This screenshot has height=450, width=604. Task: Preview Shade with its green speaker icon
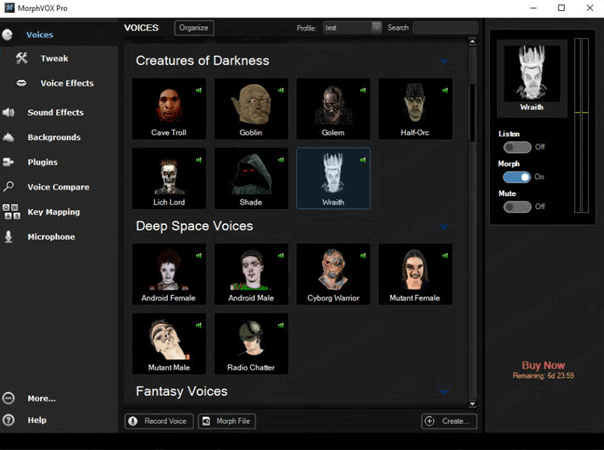[x=280, y=160]
